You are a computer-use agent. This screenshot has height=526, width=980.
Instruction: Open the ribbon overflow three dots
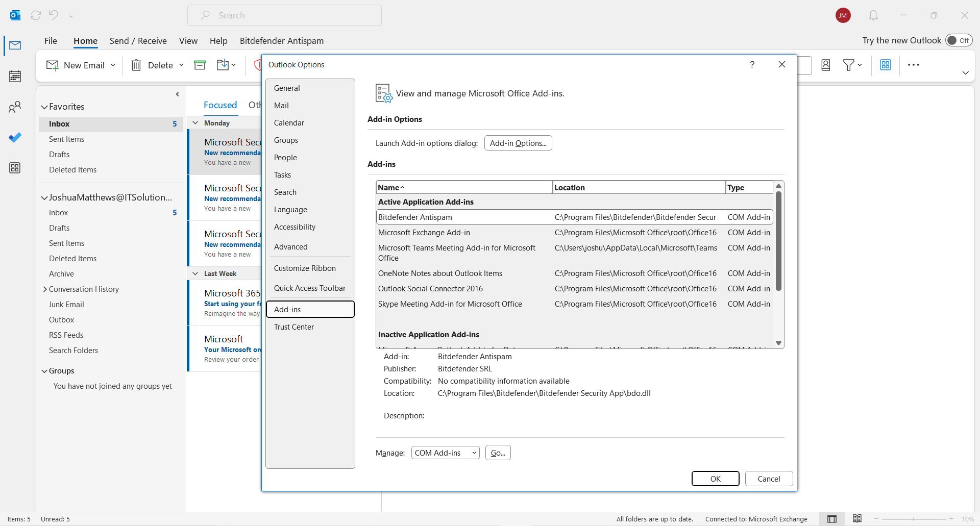click(x=914, y=65)
